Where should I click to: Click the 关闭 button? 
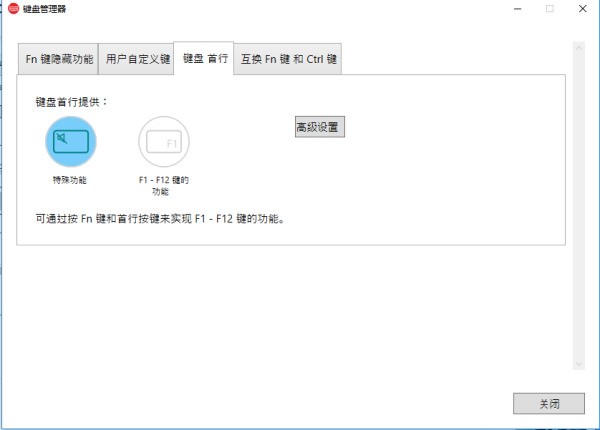point(549,403)
